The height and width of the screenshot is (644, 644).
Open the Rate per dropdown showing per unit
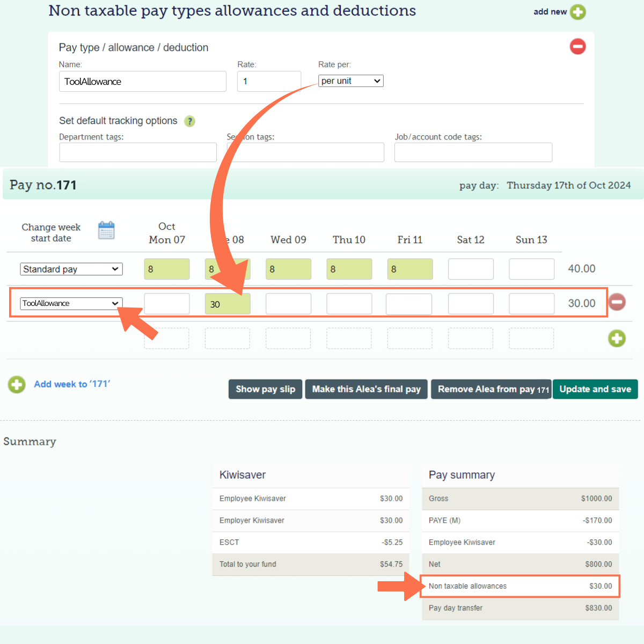coord(350,80)
